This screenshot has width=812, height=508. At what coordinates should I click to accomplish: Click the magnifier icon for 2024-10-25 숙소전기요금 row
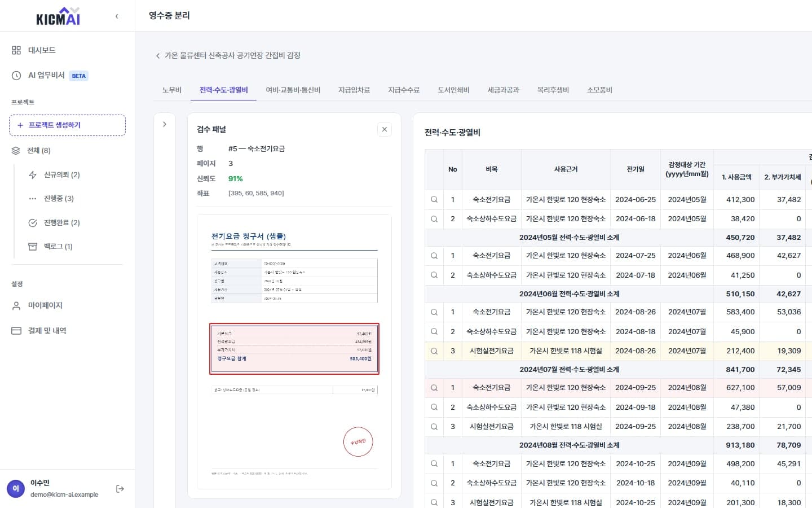pos(434,464)
